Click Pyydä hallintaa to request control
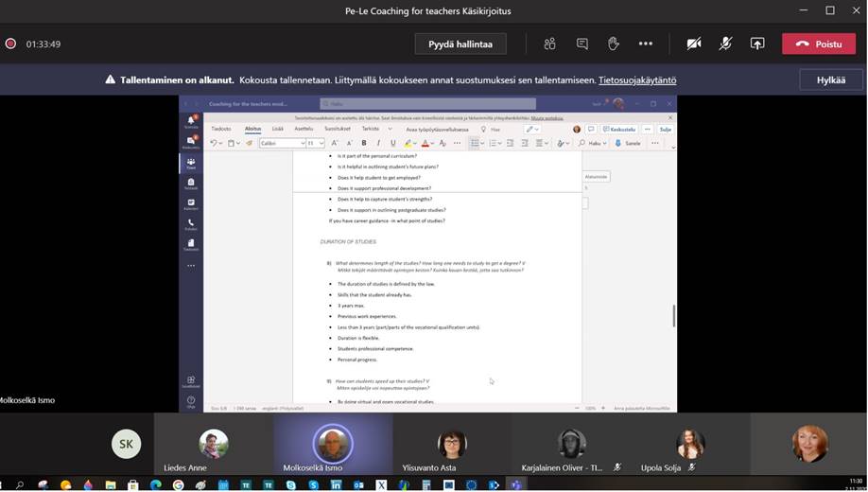868x492 pixels. (460, 44)
